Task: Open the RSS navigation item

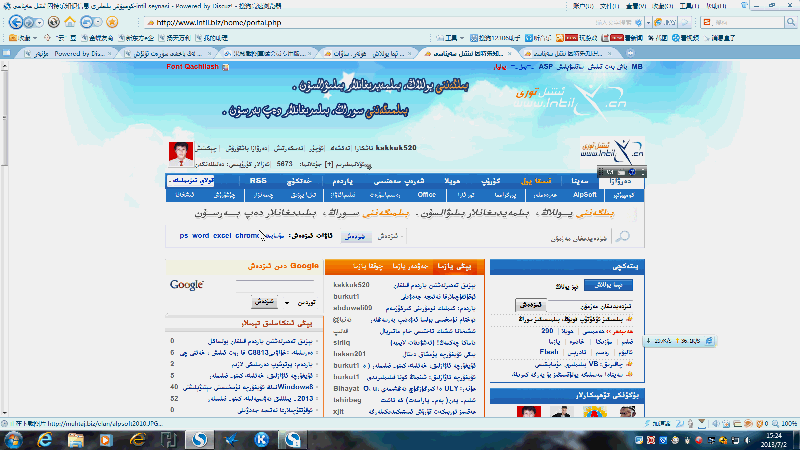Action: click(x=258, y=181)
